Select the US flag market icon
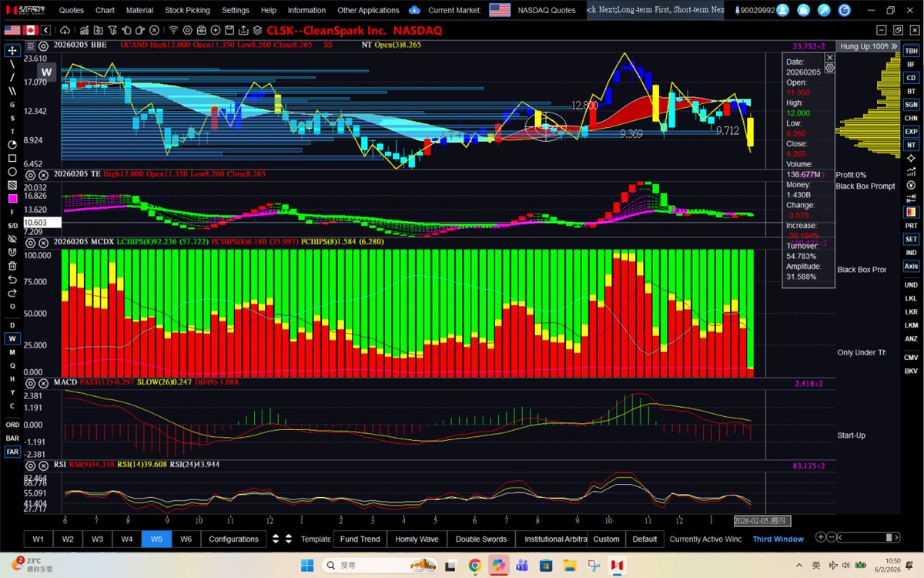 [12, 30]
